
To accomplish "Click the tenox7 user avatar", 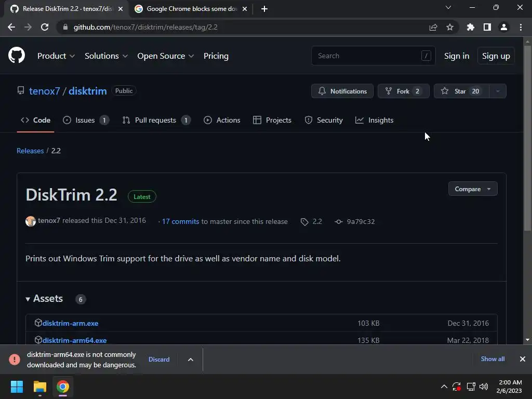I will pos(31,221).
